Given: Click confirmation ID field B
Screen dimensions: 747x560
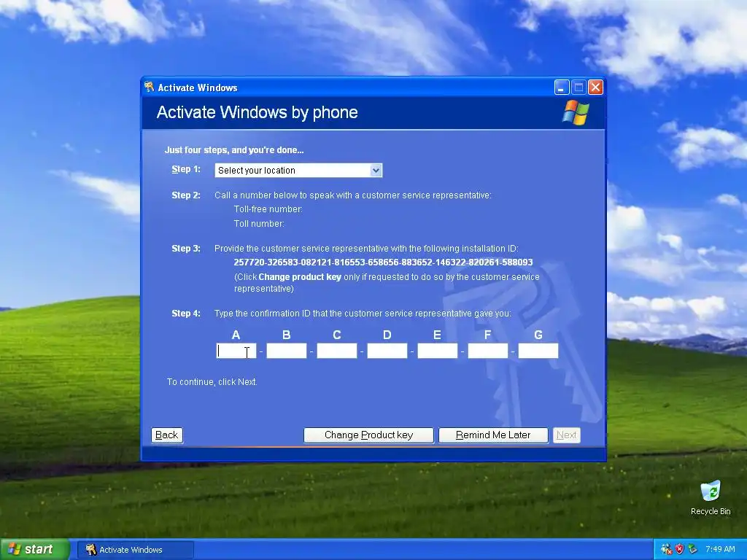Looking at the screenshot, I should click(286, 351).
